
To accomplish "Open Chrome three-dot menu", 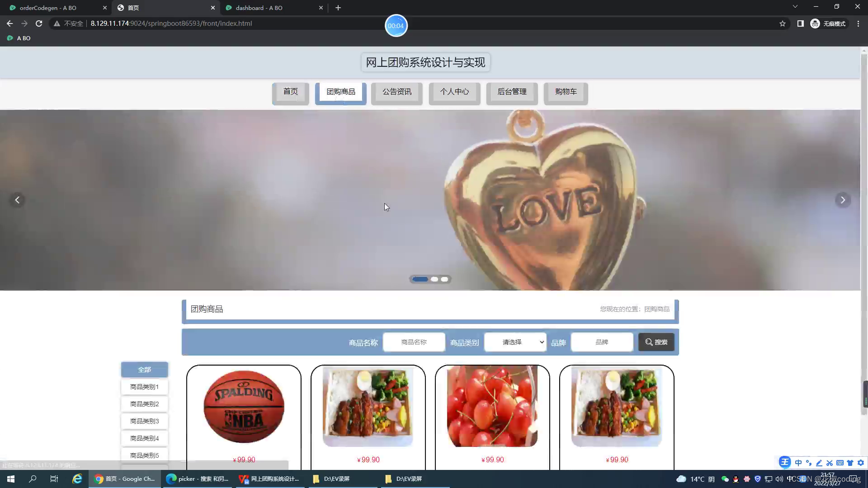I will click(x=858, y=23).
